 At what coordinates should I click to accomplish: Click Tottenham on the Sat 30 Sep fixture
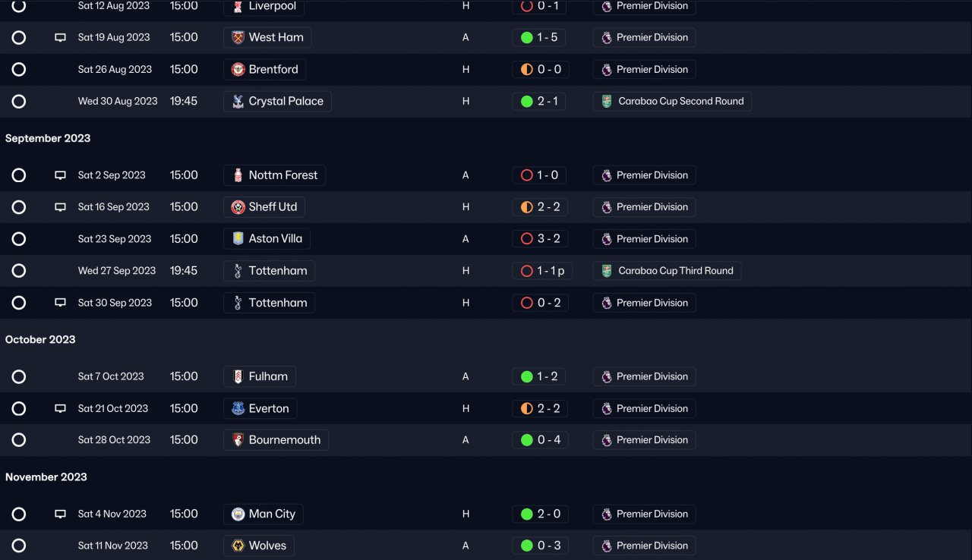pyautogui.click(x=277, y=303)
